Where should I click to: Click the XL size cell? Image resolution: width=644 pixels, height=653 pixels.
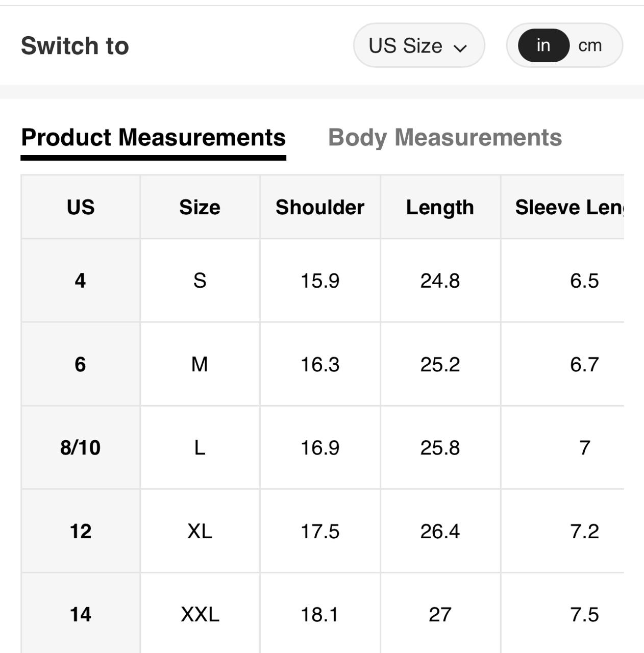point(200,531)
